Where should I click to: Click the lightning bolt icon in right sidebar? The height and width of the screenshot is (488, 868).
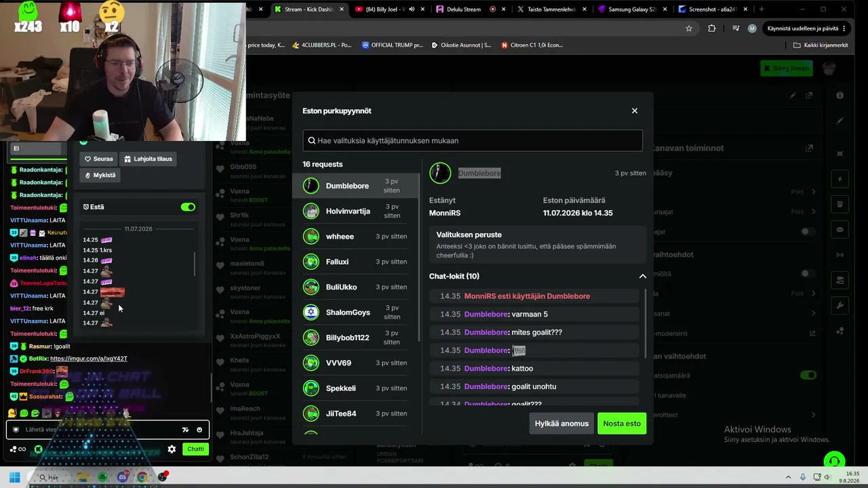(840, 180)
